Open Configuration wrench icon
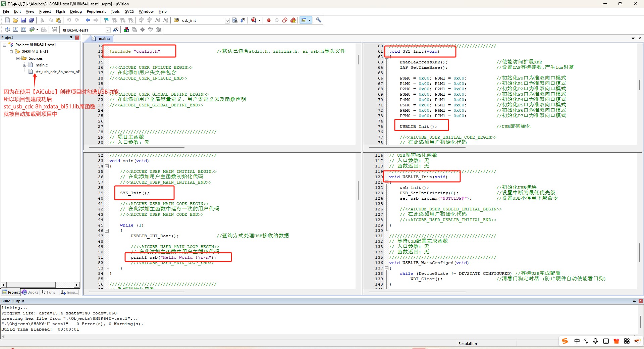The height and width of the screenshot is (349, 644). [319, 20]
